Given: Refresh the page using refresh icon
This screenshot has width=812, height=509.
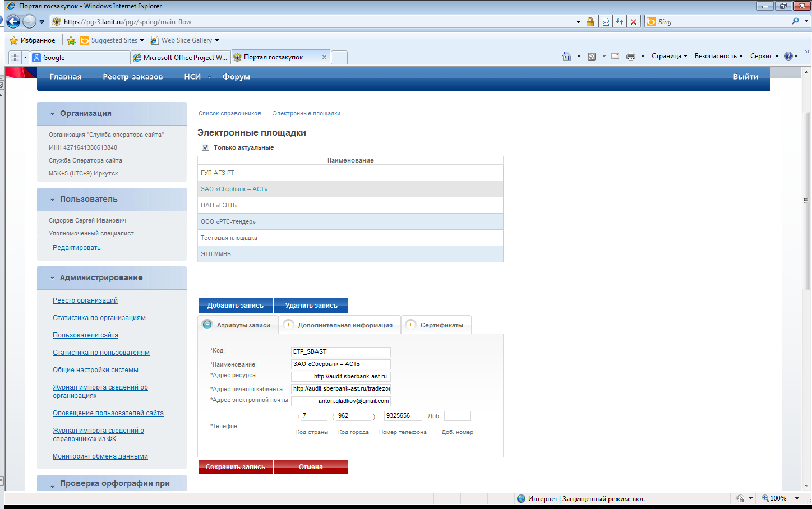Looking at the screenshot, I should pos(620,22).
